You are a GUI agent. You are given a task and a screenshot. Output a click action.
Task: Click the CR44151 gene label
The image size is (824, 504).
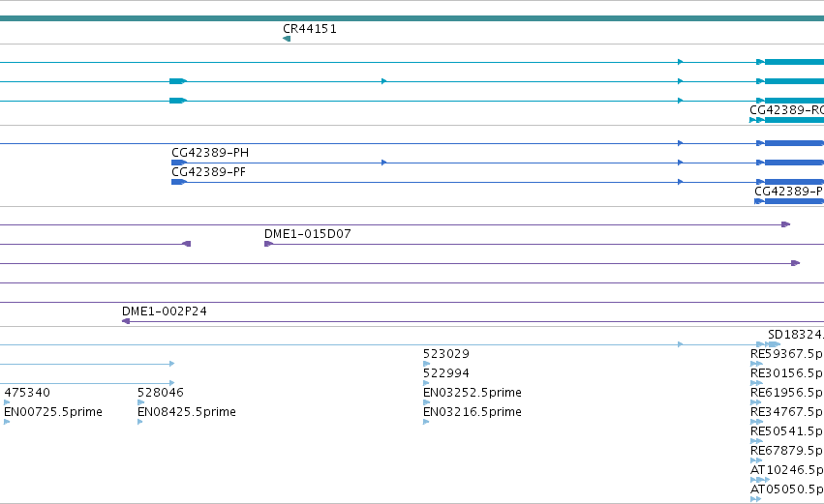[310, 29]
